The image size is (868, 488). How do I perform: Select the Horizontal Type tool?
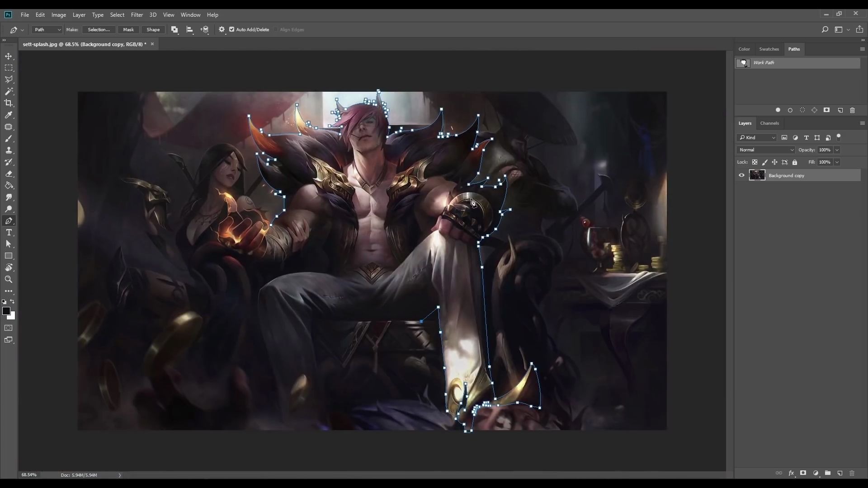click(x=9, y=232)
